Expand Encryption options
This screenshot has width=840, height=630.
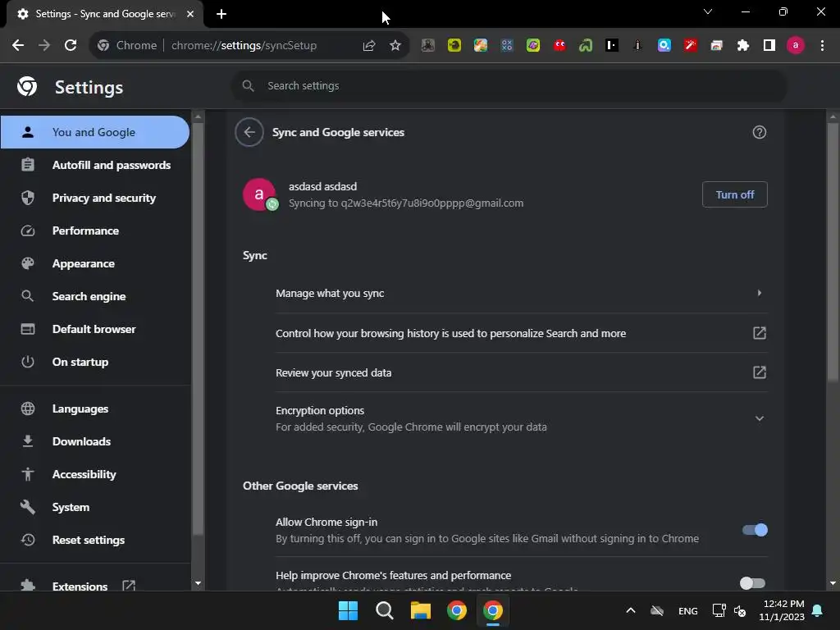521,418
